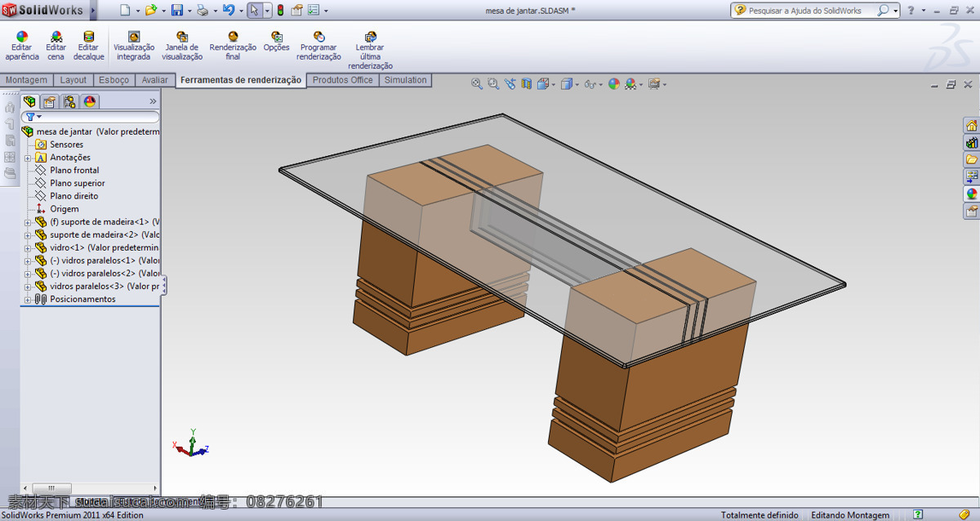Open the display style dropdown arrow

(576, 84)
